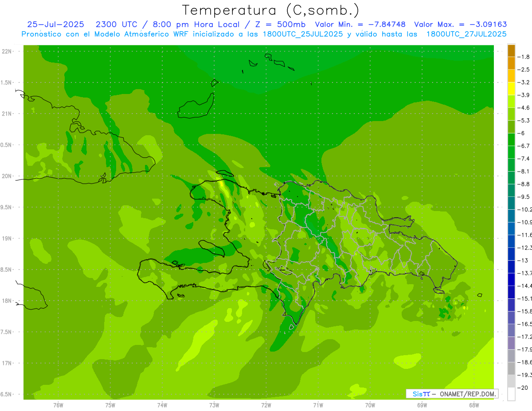Viewport: 532px width, 411px height.
Task: Click the dark orange swatch above -1.8
Action: click(511, 51)
